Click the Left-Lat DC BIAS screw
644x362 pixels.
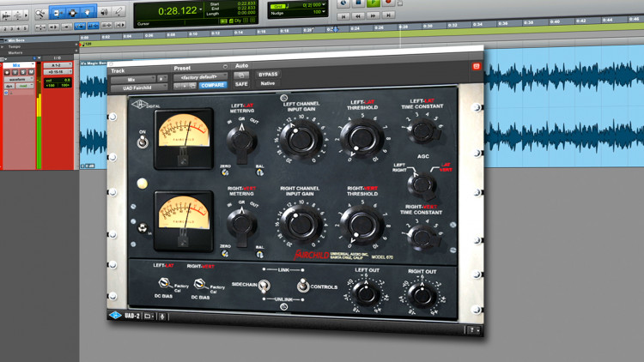(164, 283)
